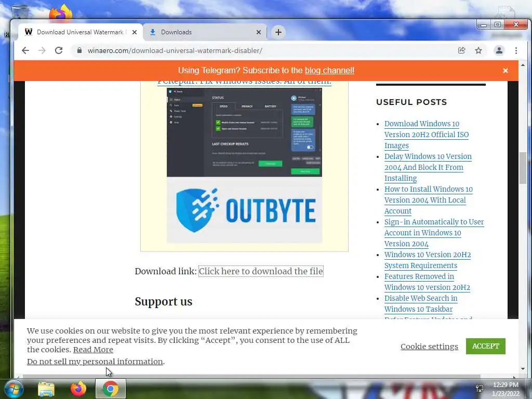
Task: Open Features Removed in Windows 10 20H2
Action: point(427,282)
